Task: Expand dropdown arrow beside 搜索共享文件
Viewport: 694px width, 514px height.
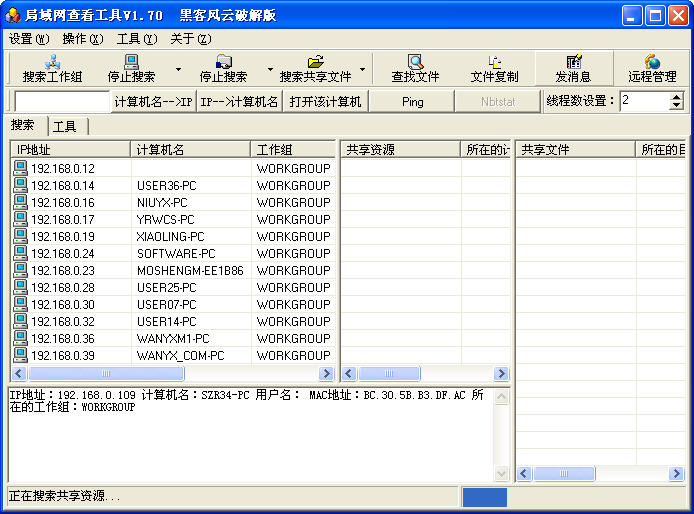Action: (x=362, y=70)
